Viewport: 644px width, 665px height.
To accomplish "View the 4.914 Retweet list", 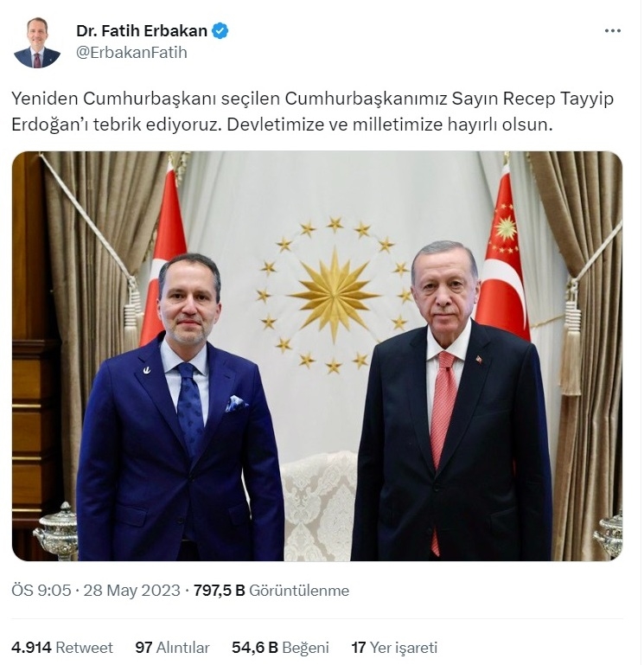I will (x=62, y=647).
